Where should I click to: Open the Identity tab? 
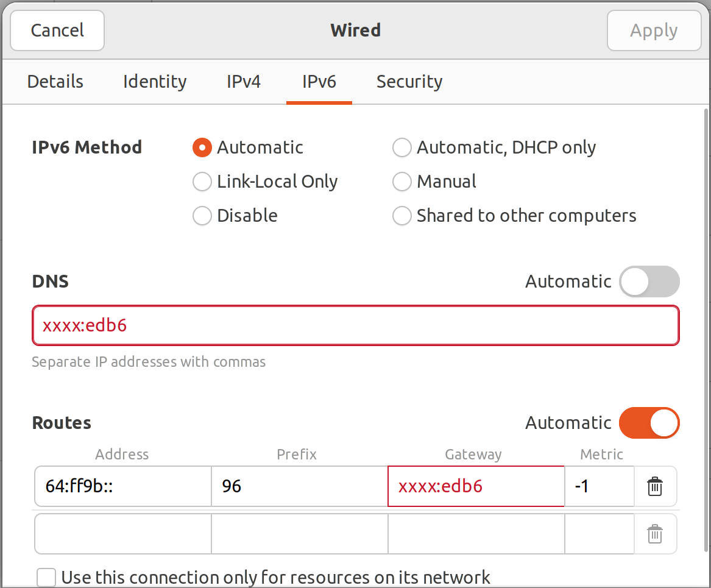(x=155, y=82)
